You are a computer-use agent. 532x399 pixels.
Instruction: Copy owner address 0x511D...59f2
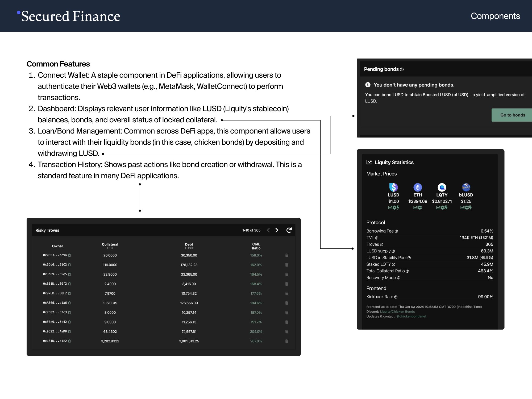point(70,284)
